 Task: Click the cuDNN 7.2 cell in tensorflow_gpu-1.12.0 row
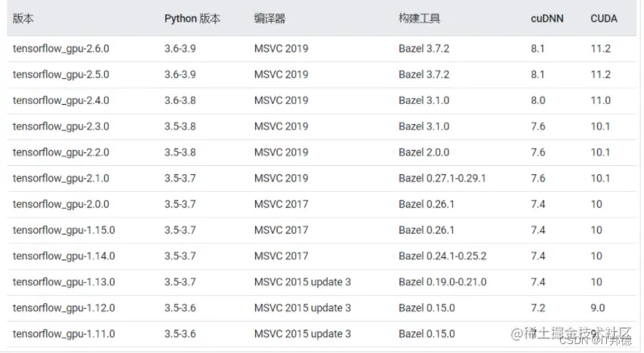[x=538, y=308]
